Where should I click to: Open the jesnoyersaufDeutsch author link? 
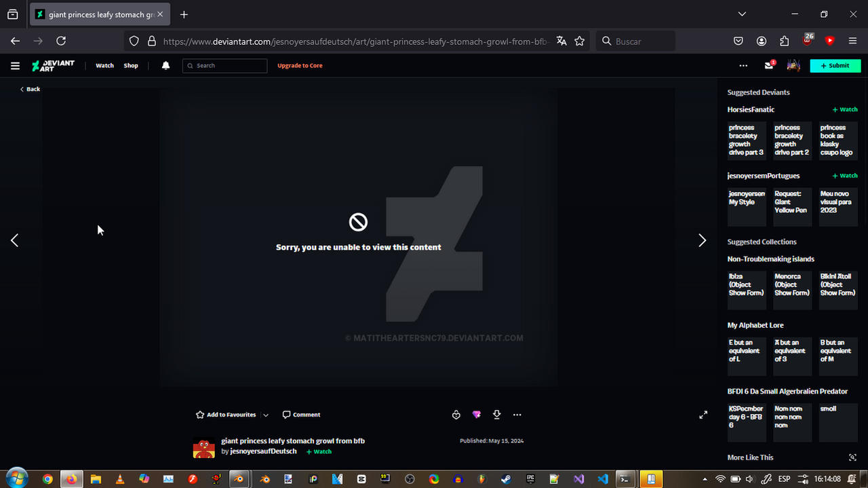263,451
